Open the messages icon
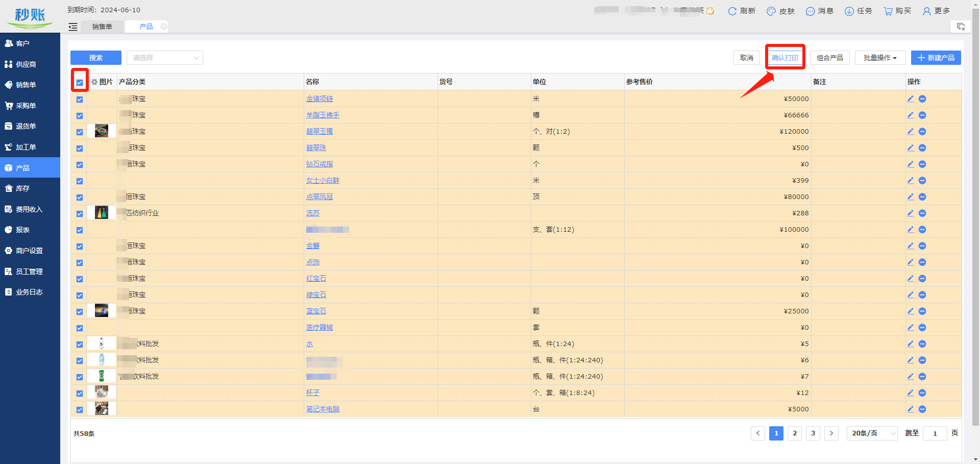Image resolution: width=980 pixels, height=464 pixels. [x=810, y=11]
